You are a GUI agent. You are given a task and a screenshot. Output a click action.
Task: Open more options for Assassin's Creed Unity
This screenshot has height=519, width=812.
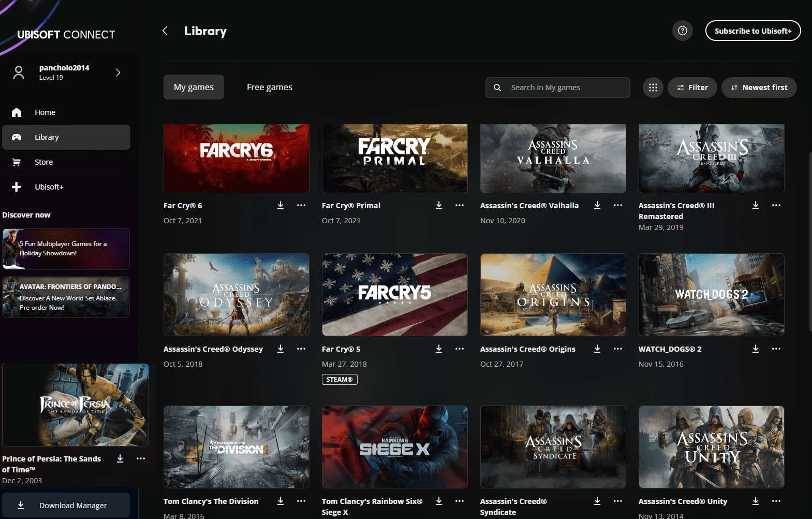[x=776, y=501]
